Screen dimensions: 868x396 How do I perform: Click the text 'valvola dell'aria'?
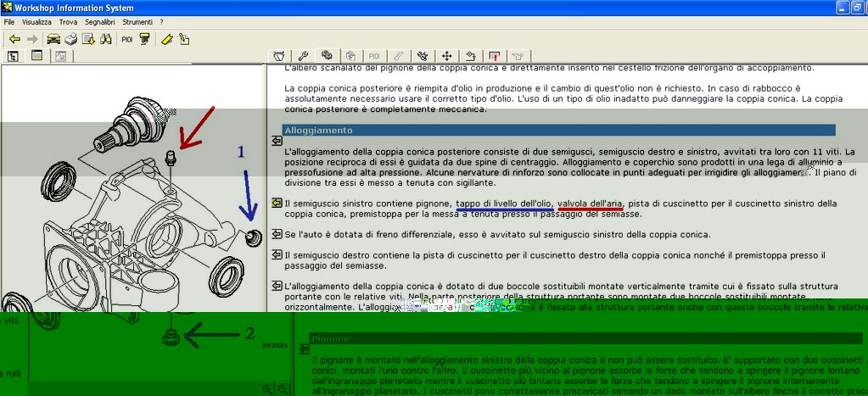(590, 204)
